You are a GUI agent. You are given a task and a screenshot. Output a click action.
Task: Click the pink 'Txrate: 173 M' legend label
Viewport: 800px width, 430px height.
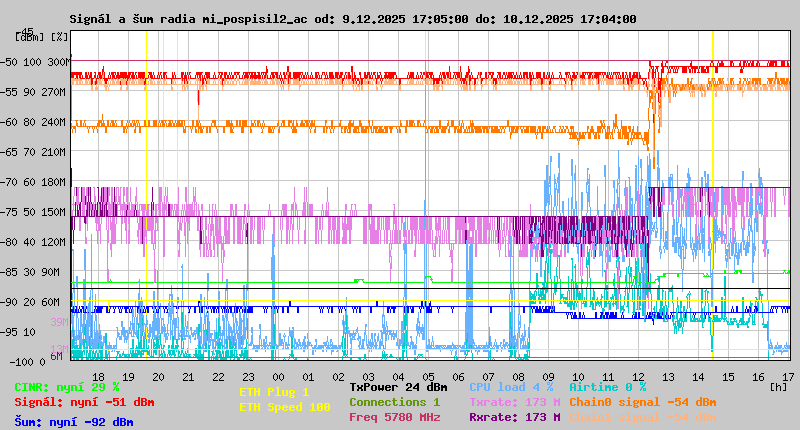click(514, 402)
